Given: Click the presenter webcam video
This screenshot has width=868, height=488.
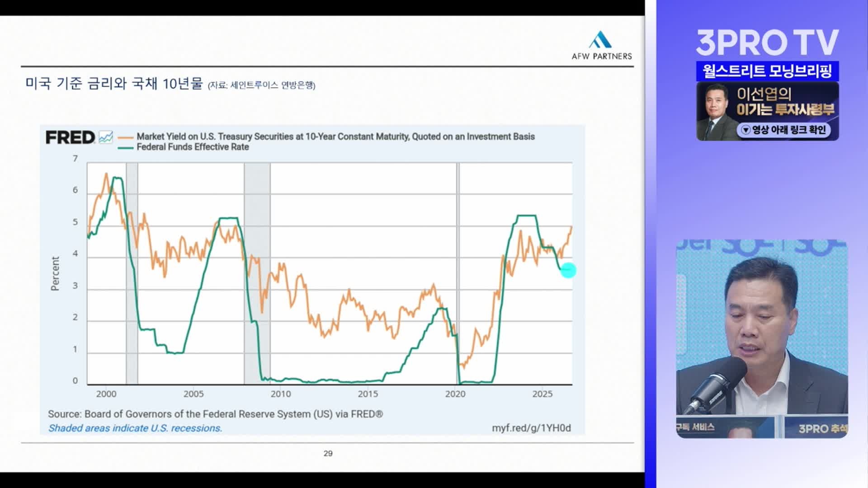Looking at the screenshot, I should (x=762, y=338).
